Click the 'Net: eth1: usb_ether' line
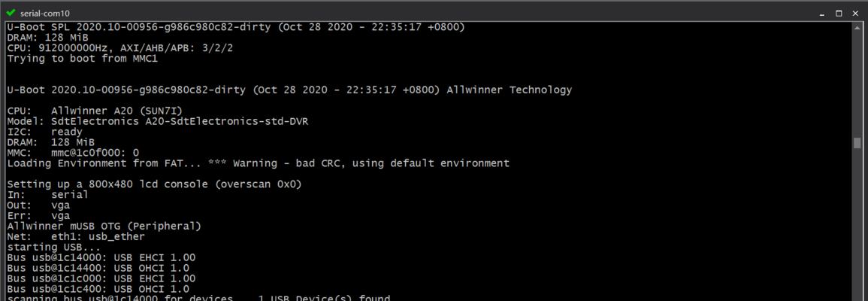 tap(76, 237)
